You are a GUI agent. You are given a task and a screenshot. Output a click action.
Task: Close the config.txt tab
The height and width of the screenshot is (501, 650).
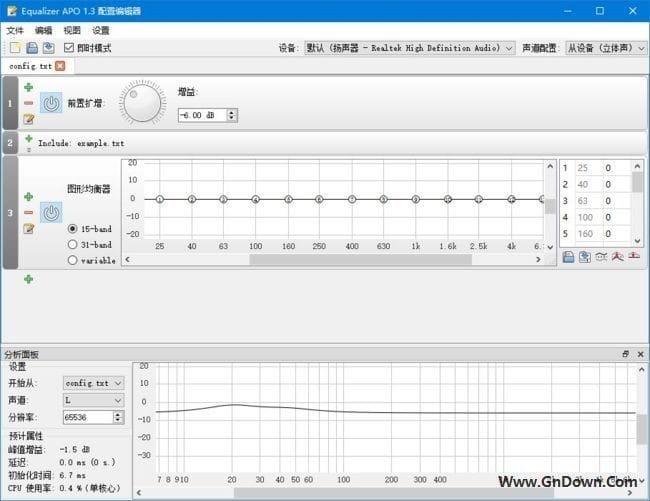60,66
